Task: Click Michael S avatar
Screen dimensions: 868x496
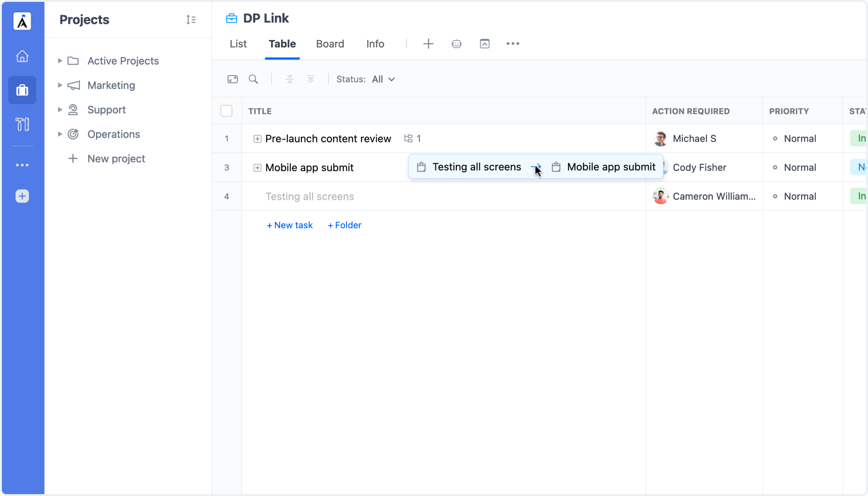Action: click(x=661, y=139)
